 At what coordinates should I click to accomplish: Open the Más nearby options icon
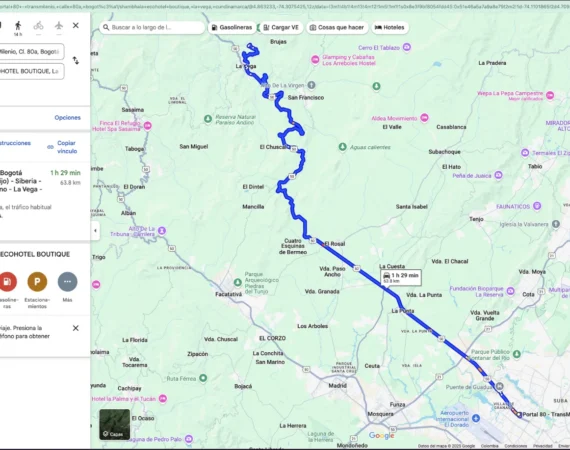[67, 282]
